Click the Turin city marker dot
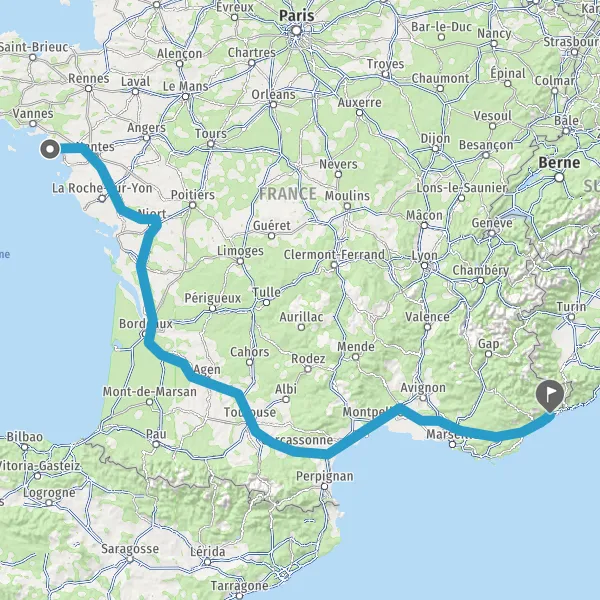Screen dimensions: 600x600 click(x=571, y=317)
